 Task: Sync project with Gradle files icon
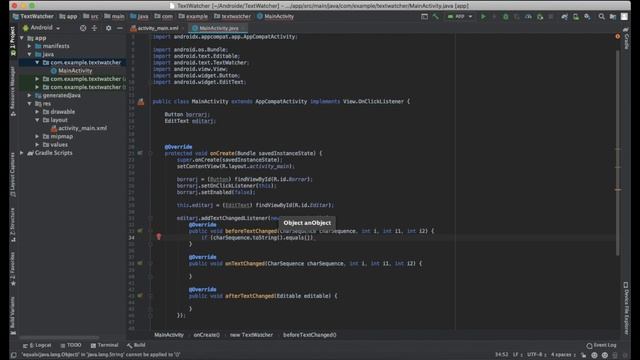coord(564,17)
